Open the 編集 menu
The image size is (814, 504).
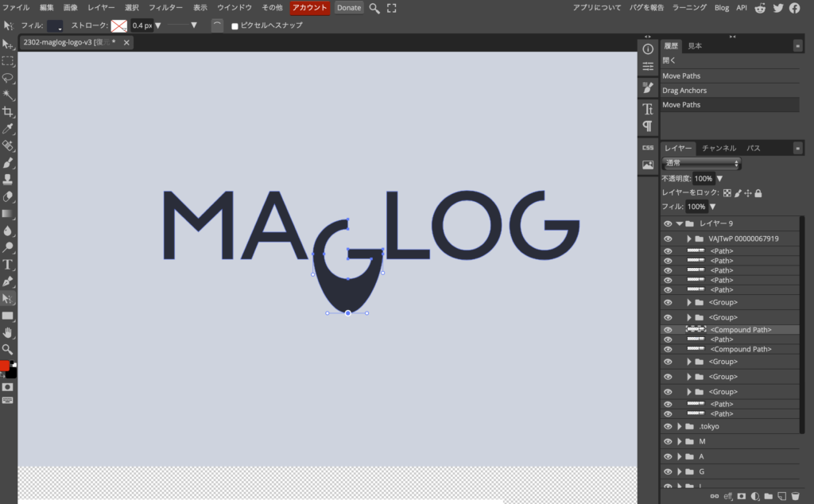[x=47, y=8]
